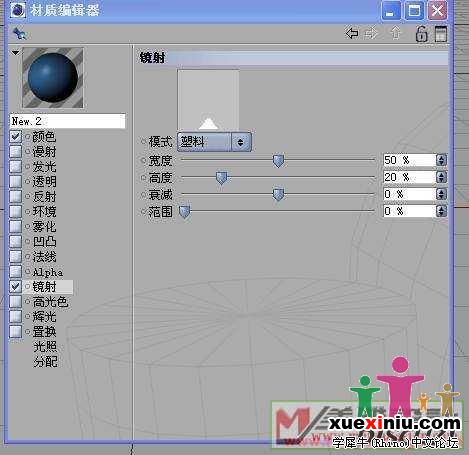Click the back arrow navigation icon
Screen dimensions: 469x455
(352, 33)
